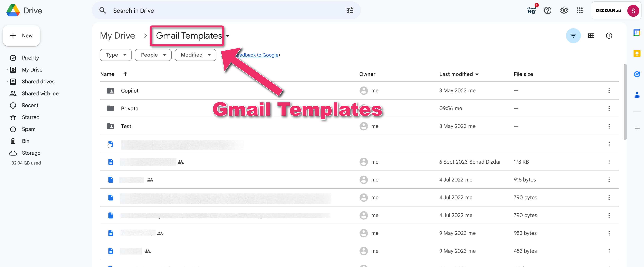Open Contacts side panel icon
The width and height of the screenshot is (644, 267).
(x=637, y=95)
